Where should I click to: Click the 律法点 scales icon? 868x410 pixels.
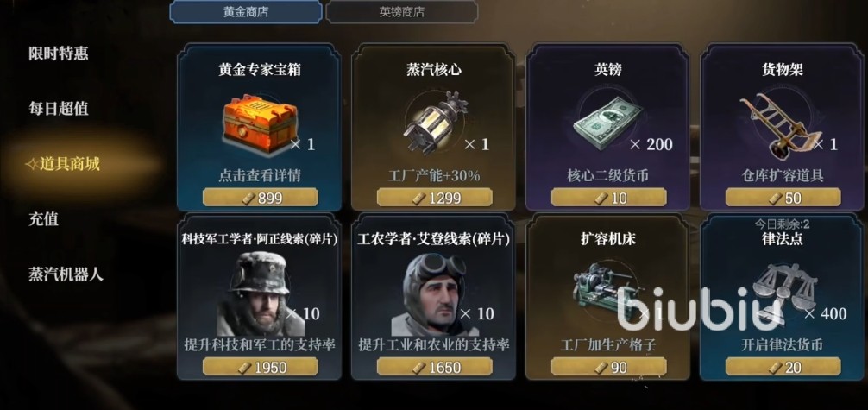783,291
